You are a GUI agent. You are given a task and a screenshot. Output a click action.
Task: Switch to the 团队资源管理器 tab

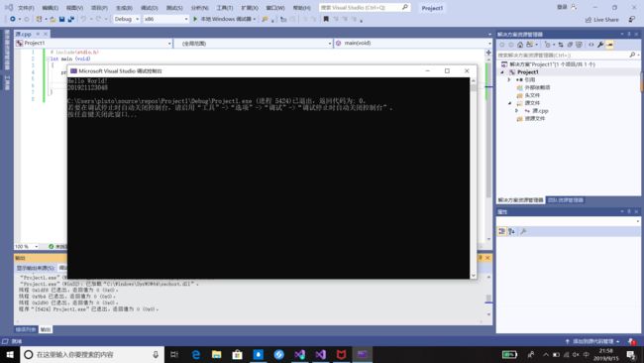click(x=566, y=200)
